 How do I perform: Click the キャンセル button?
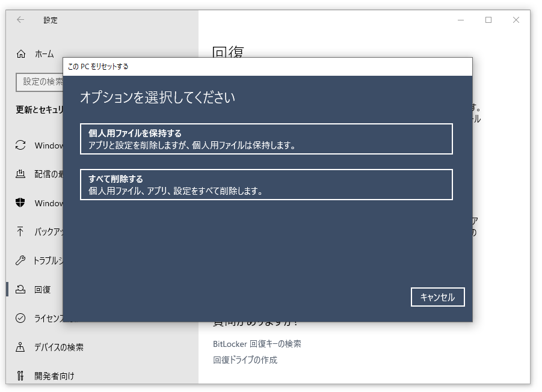pyautogui.click(x=437, y=297)
